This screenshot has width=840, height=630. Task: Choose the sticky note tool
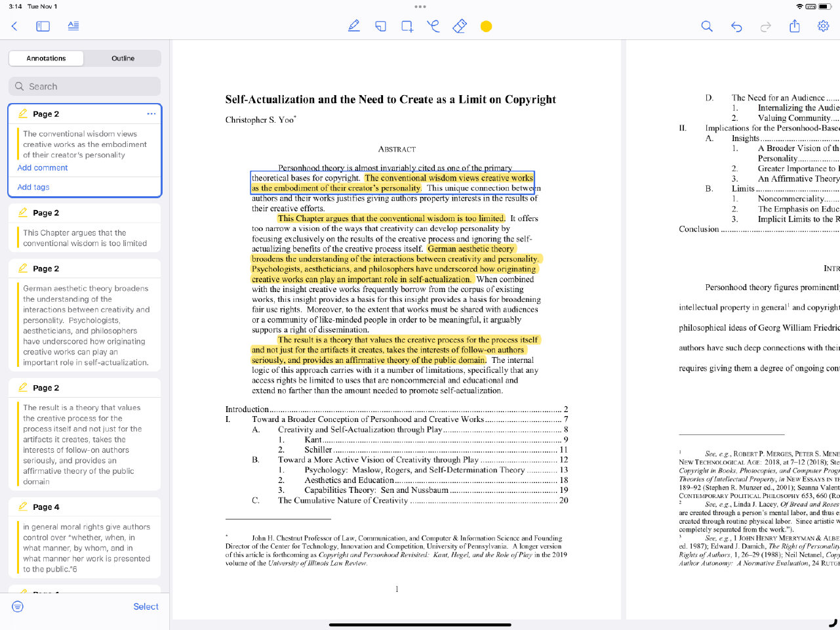tap(380, 26)
